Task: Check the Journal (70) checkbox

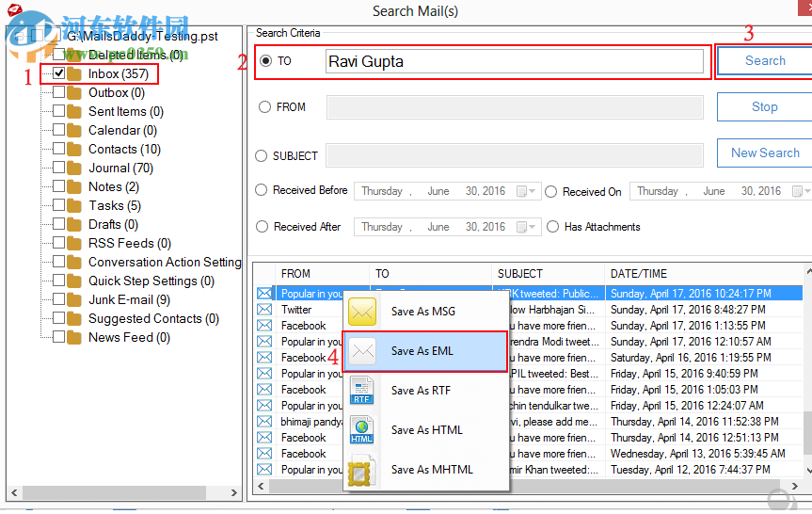Action: tap(59, 168)
